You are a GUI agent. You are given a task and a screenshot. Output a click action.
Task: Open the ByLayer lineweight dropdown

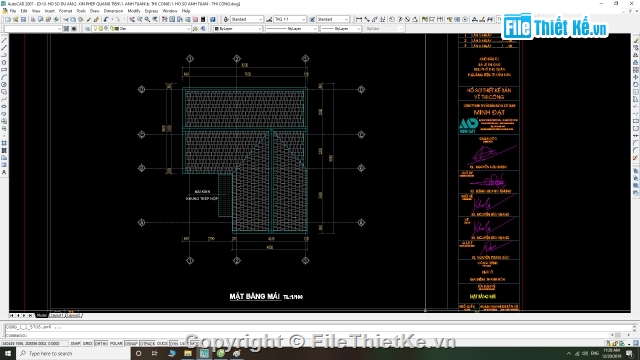tap(341, 29)
